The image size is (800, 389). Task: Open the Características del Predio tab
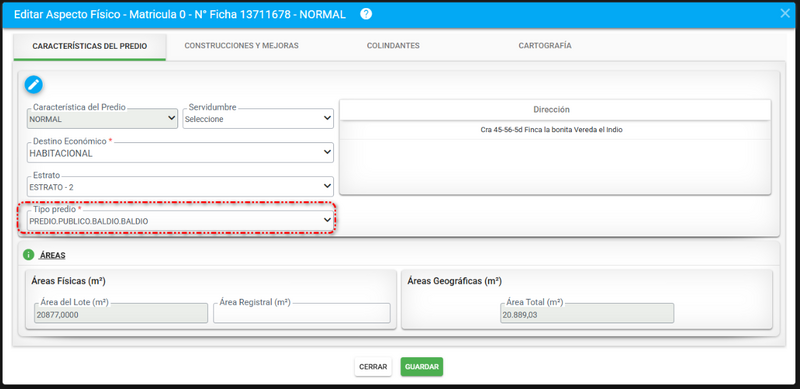click(x=90, y=46)
